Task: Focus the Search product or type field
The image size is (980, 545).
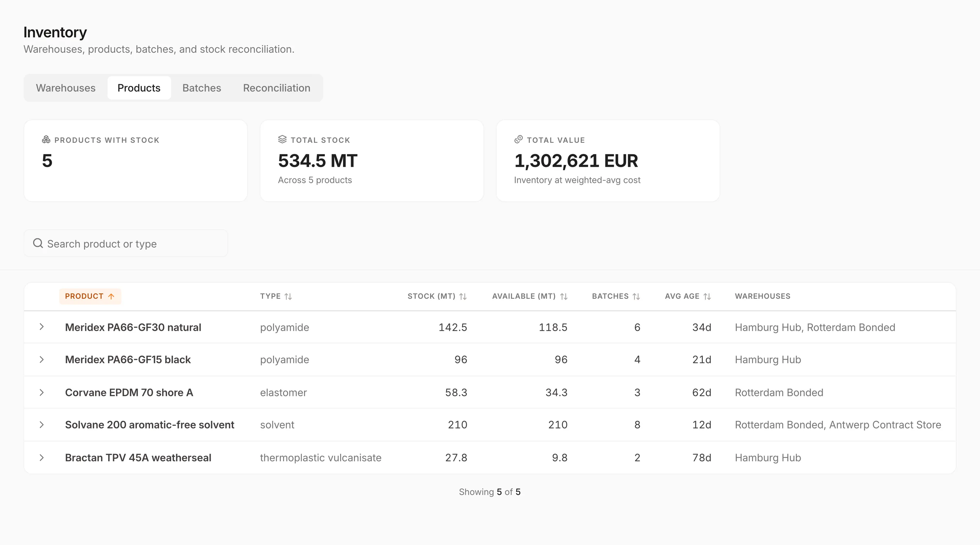Action: pos(126,243)
